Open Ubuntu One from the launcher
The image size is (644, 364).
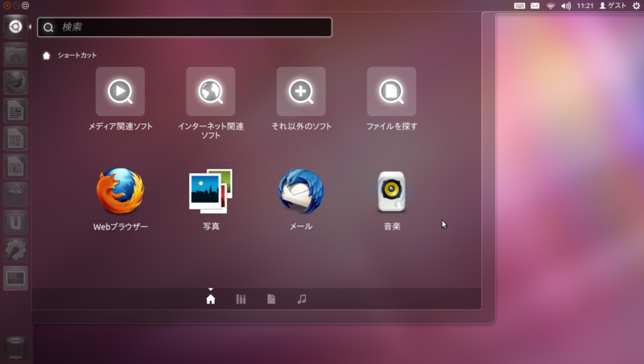coord(15,222)
